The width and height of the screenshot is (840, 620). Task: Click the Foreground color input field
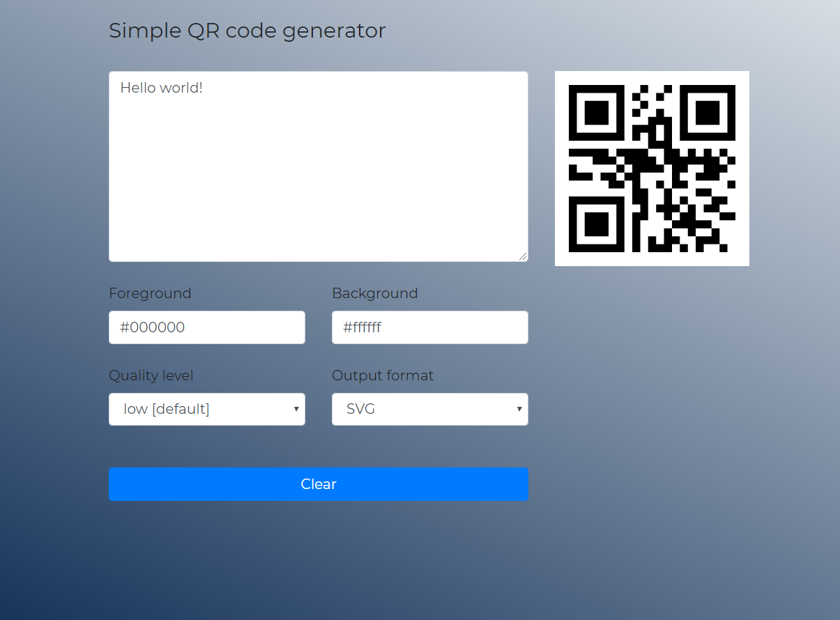(x=206, y=327)
